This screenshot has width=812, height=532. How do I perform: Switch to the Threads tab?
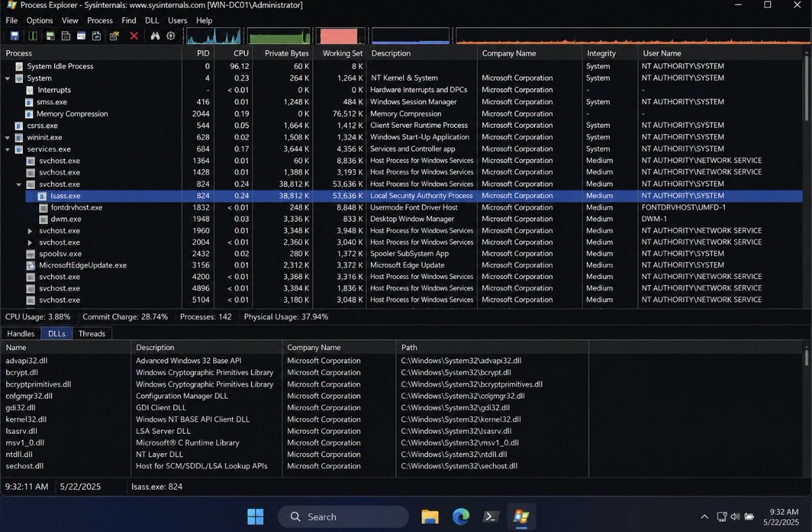pyautogui.click(x=92, y=334)
